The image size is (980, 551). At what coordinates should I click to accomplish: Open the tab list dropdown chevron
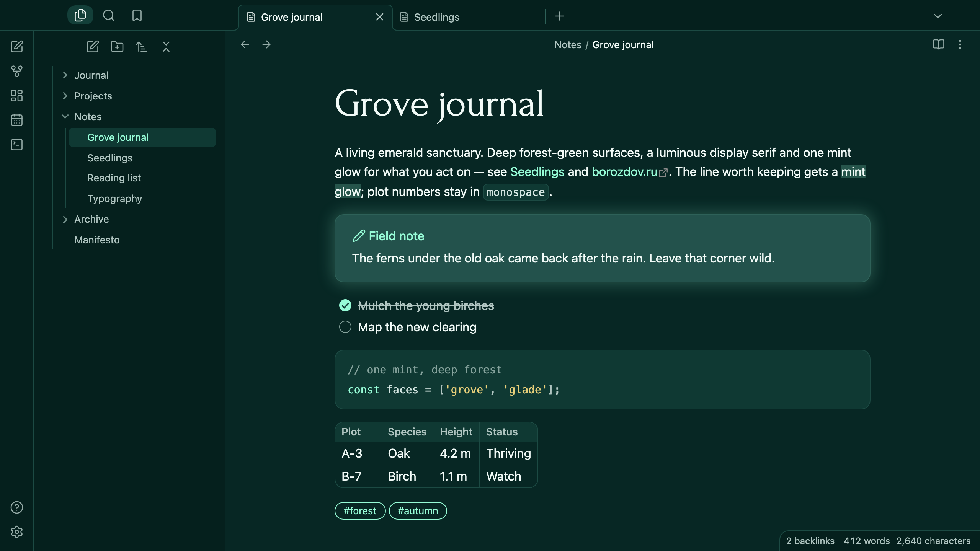coord(938,16)
